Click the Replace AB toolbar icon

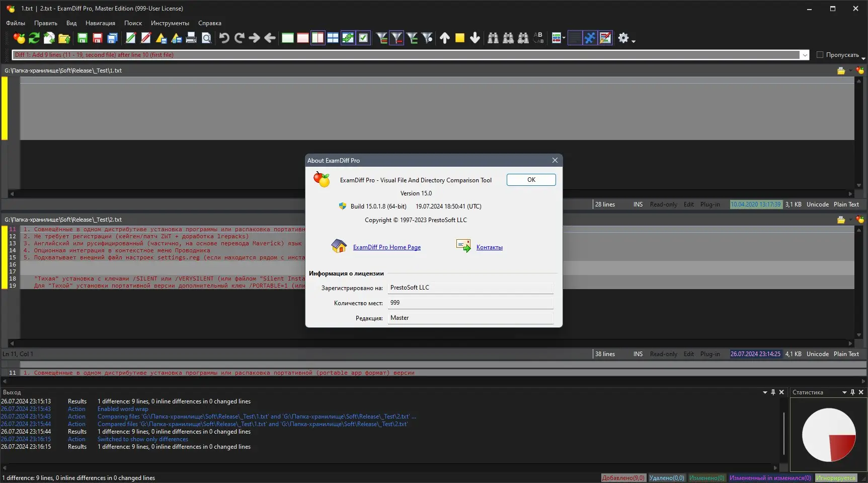(x=538, y=38)
